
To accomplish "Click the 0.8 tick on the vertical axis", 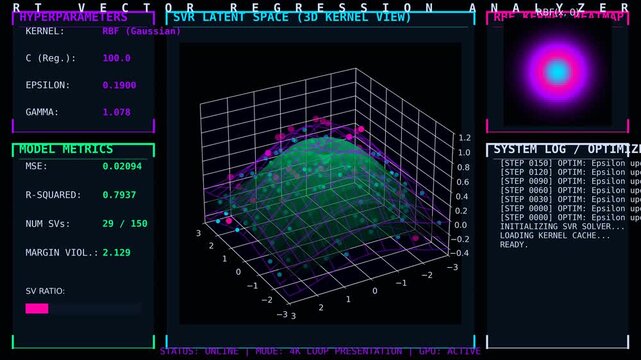I will click(463, 167).
